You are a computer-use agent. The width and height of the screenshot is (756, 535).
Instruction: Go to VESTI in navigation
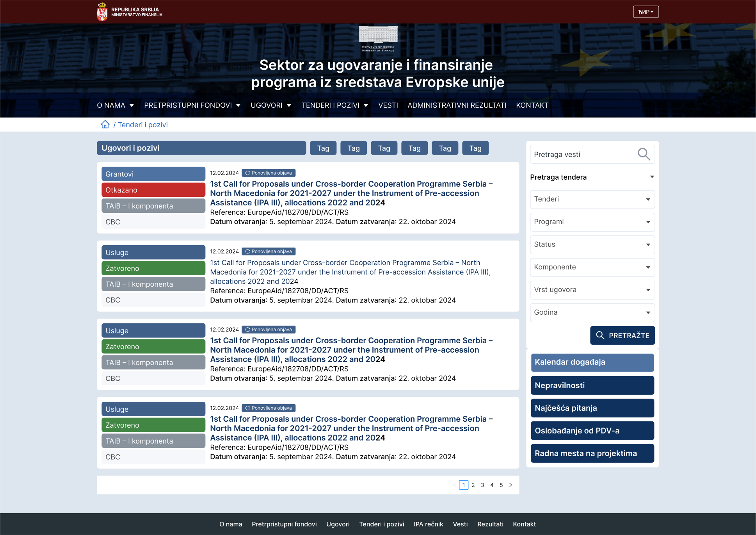[388, 105]
